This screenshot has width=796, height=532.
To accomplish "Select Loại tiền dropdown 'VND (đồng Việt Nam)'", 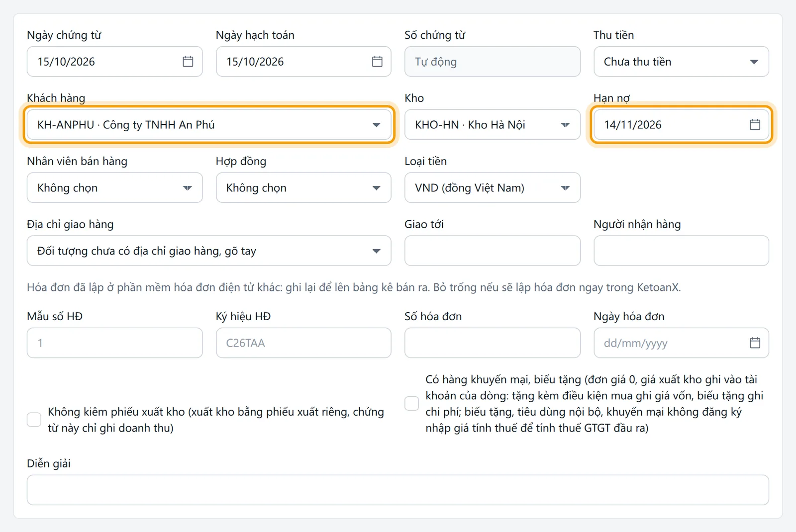I will click(493, 187).
